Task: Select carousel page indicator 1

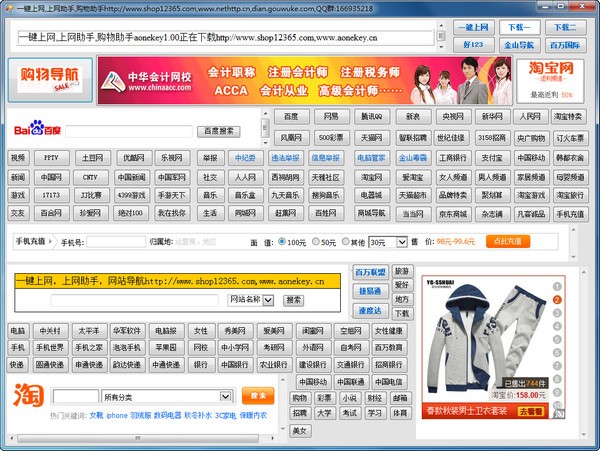Action: coord(557,287)
